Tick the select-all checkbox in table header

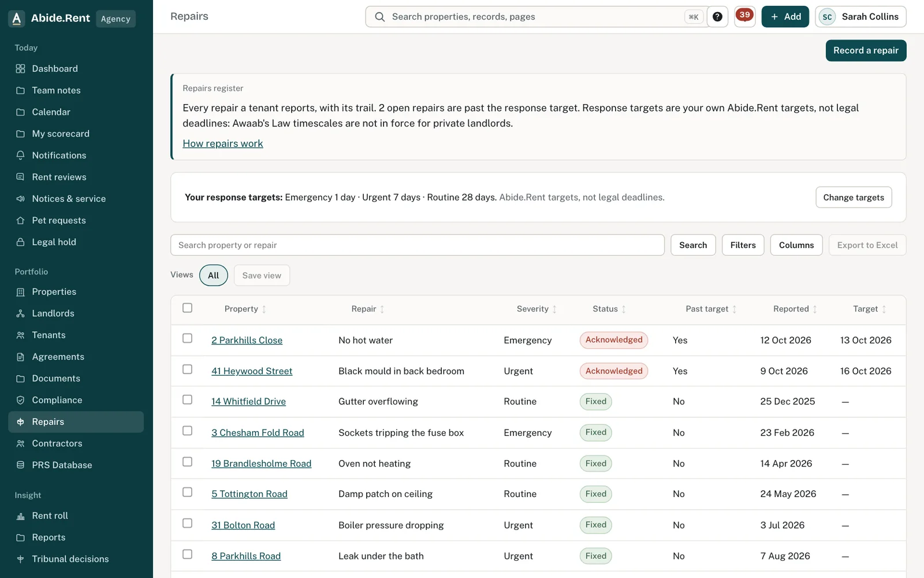pyautogui.click(x=187, y=308)
